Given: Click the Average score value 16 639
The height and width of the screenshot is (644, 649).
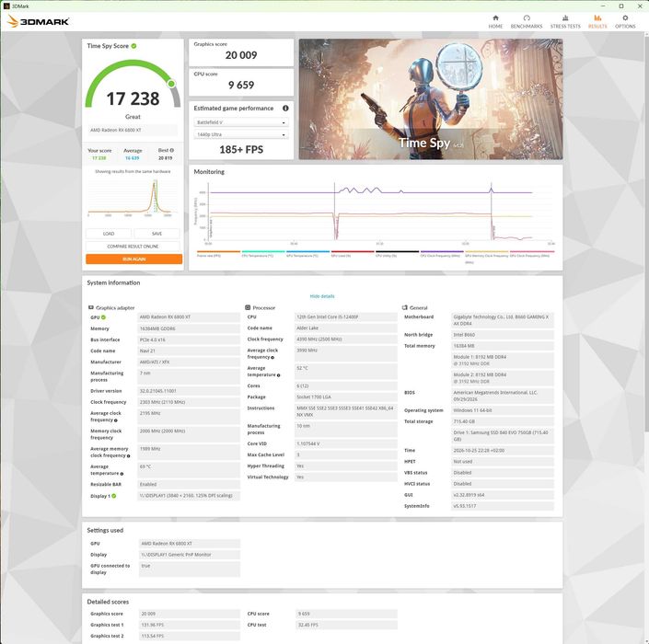Looking at the screenshot, I should 133,158.
